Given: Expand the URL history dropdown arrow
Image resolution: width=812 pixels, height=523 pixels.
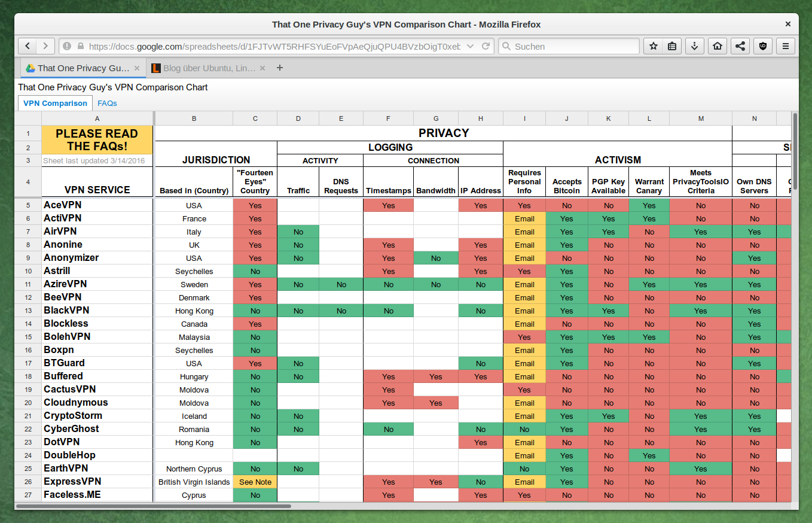Looking at the screenshot, I should pos(470,46).
